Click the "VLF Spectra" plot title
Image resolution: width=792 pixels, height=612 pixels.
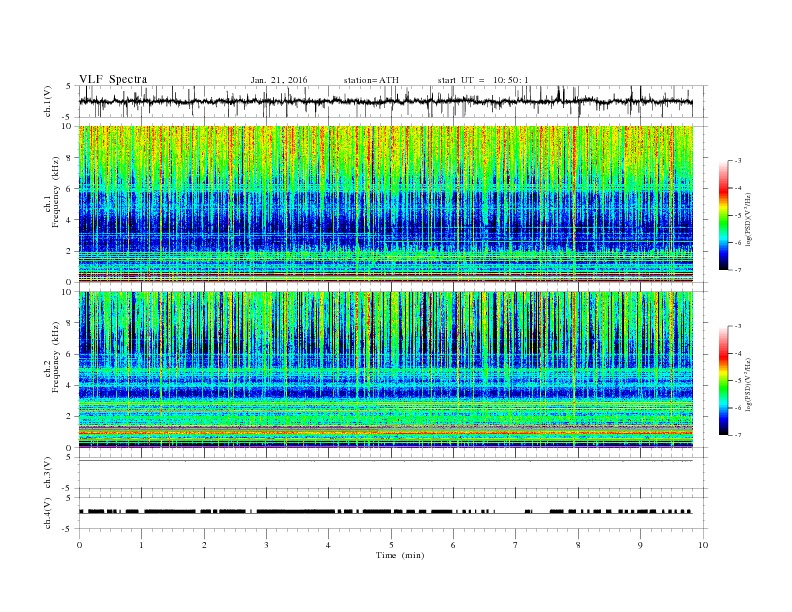pos(113,79)
